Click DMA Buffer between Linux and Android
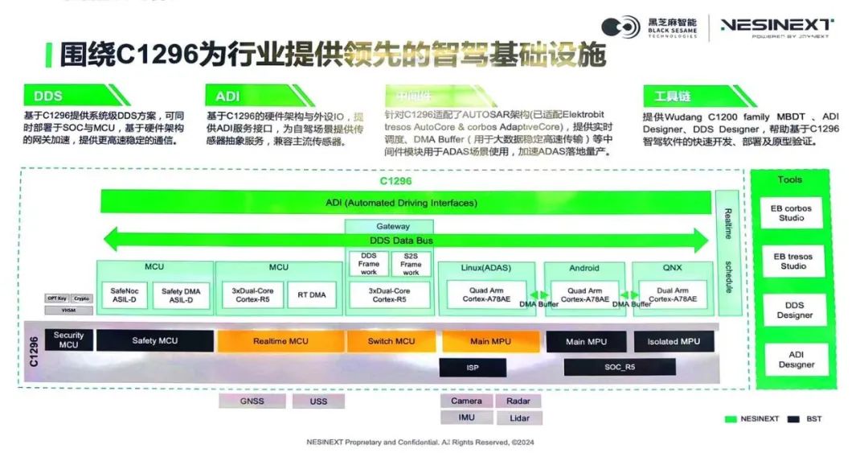The image size is (868, 457). pos(538,304)
